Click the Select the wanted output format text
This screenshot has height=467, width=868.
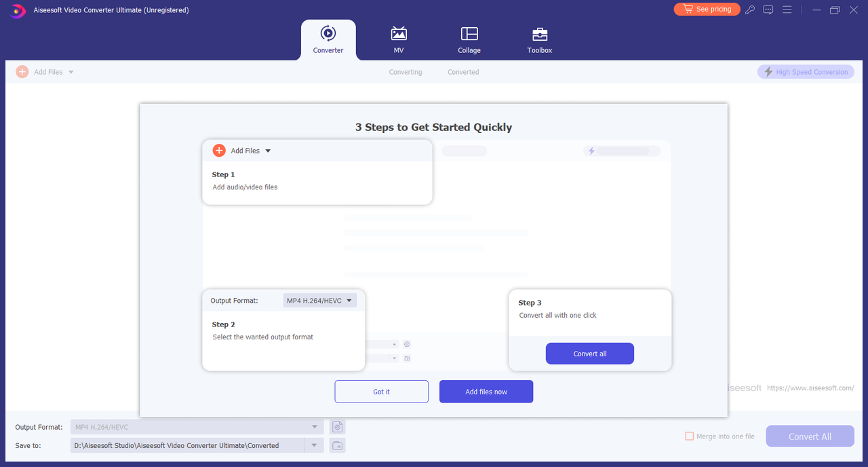(x=263, y=337)
